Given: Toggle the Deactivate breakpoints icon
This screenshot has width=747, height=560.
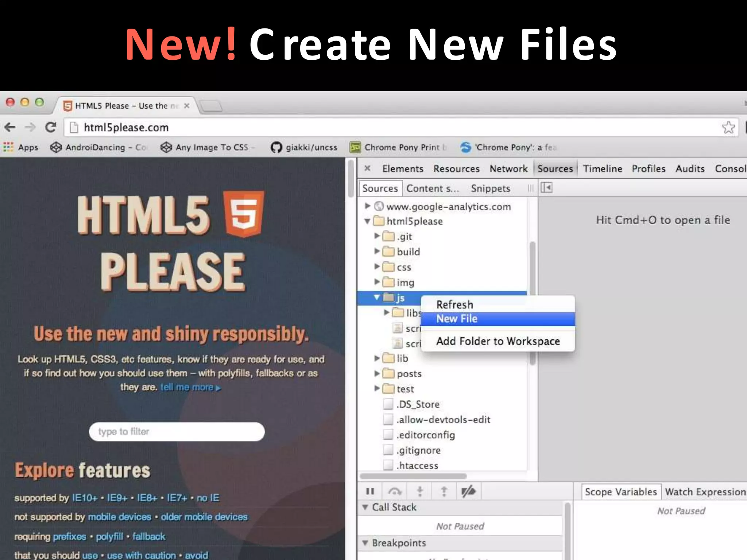Looking at the screenshot, I should [468, 491].
